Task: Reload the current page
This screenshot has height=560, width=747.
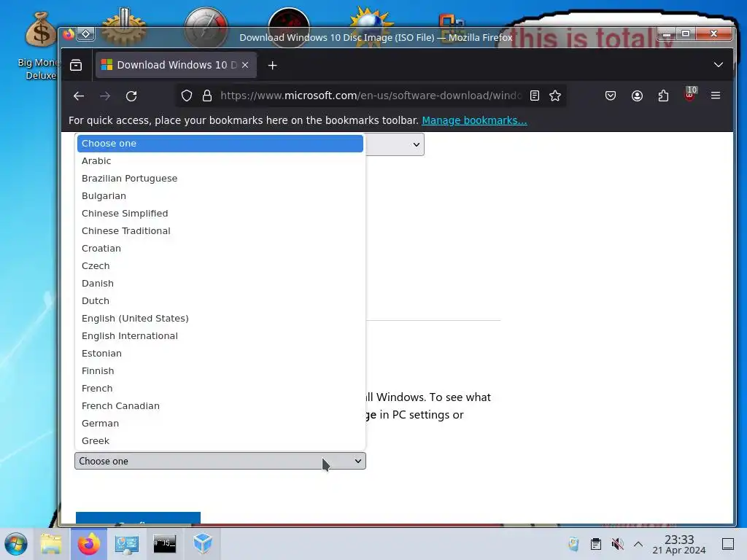Action: [131, 96]
